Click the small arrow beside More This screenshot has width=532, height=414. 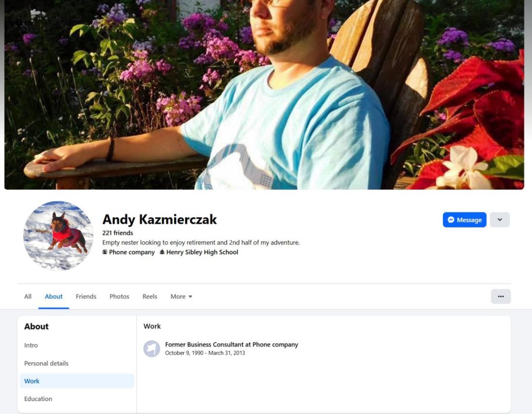pos(191,297)
